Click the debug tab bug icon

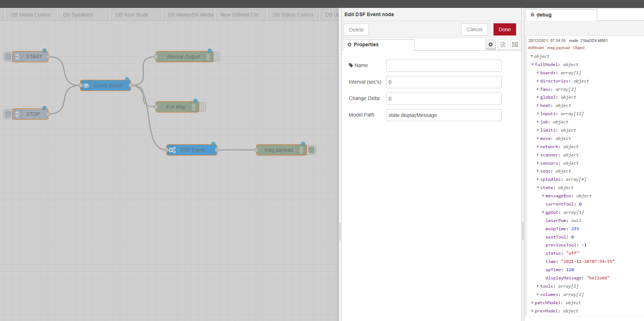coord(532,15)
